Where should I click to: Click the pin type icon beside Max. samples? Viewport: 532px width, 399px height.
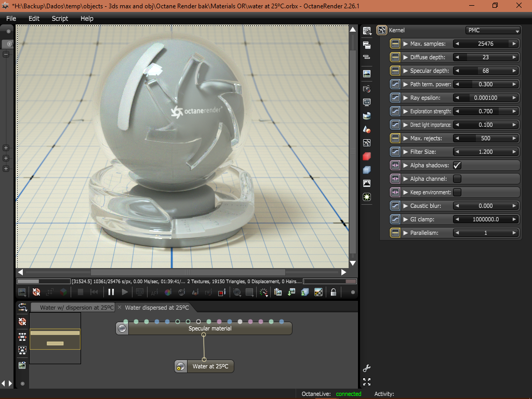(x=395, y=44)
